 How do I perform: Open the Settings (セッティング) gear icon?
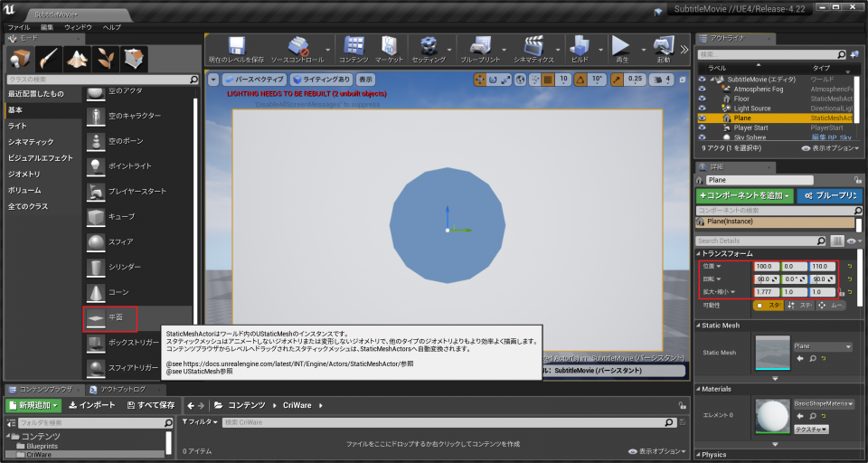pos(429,50)
